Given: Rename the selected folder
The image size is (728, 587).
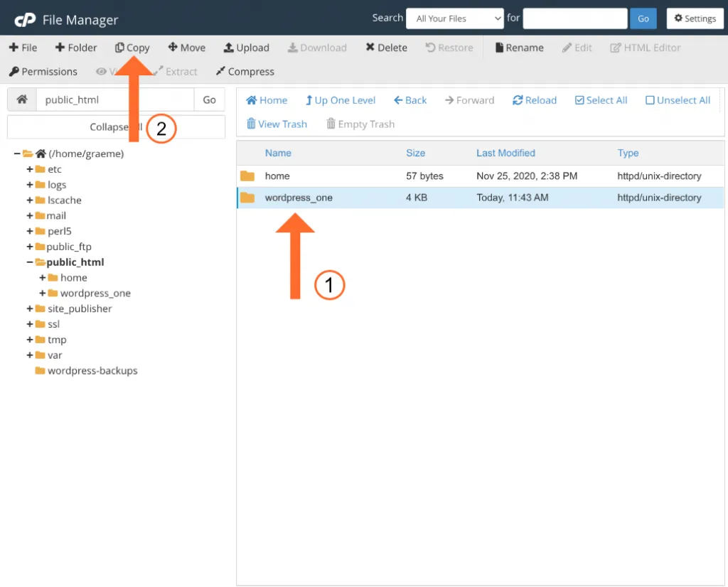Looking at the screenshot, I should pyautogui.click(x=520, y=48).
